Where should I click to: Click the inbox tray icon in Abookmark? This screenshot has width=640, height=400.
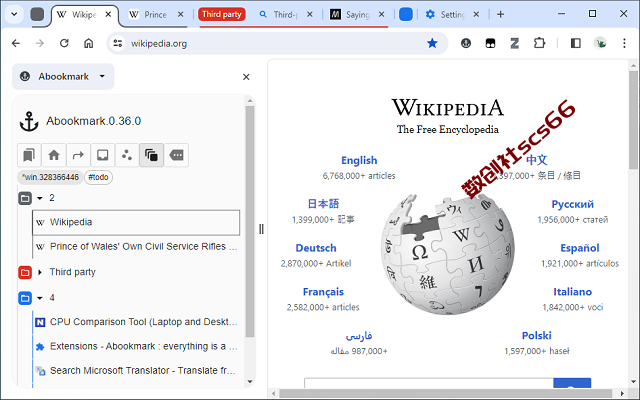102,155
